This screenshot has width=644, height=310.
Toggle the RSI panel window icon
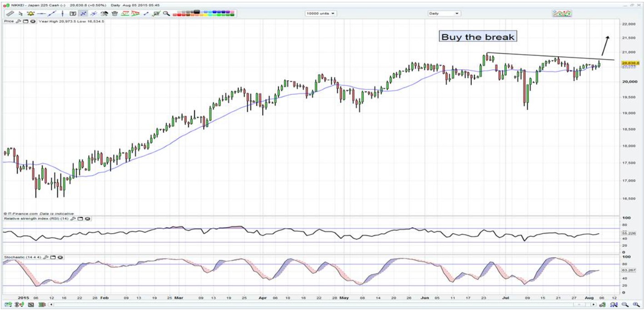(80, 219)
